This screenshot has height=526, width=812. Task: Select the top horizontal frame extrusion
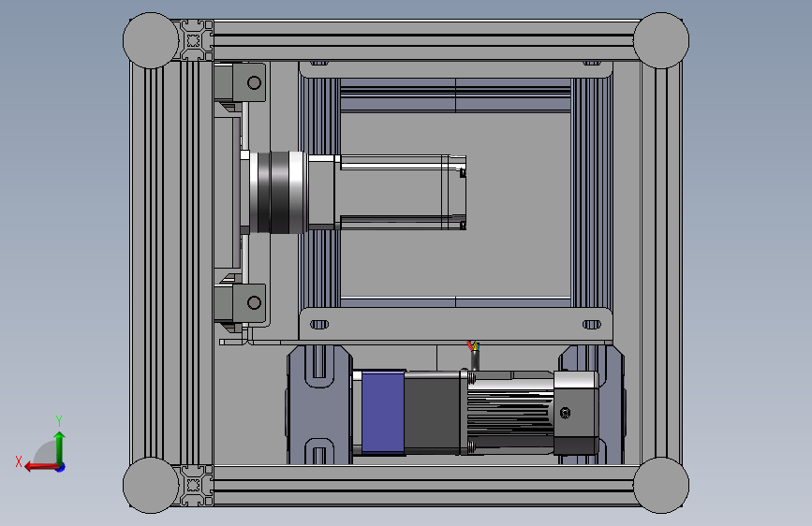tap(423, 40)
